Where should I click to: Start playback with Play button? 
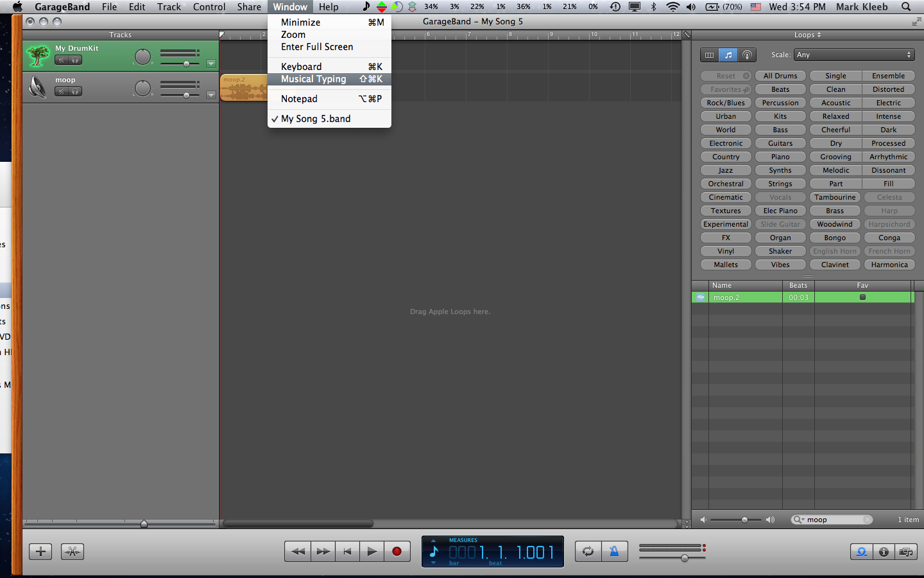tap(372, 551)
